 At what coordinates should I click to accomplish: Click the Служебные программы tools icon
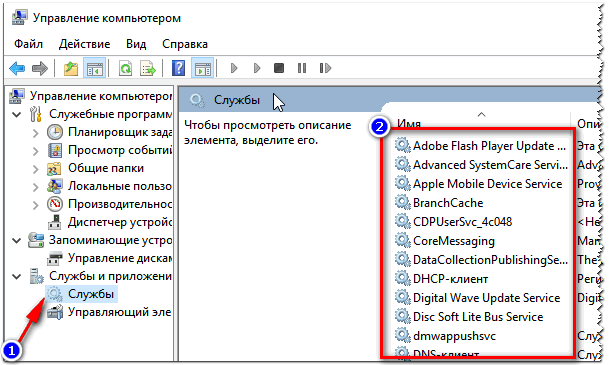tap(36, 114)
